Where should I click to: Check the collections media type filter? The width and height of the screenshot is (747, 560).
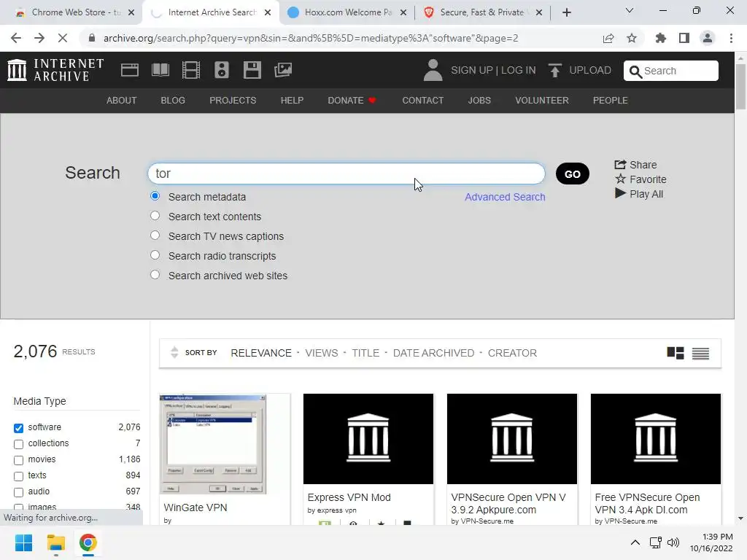click(18, 444)
